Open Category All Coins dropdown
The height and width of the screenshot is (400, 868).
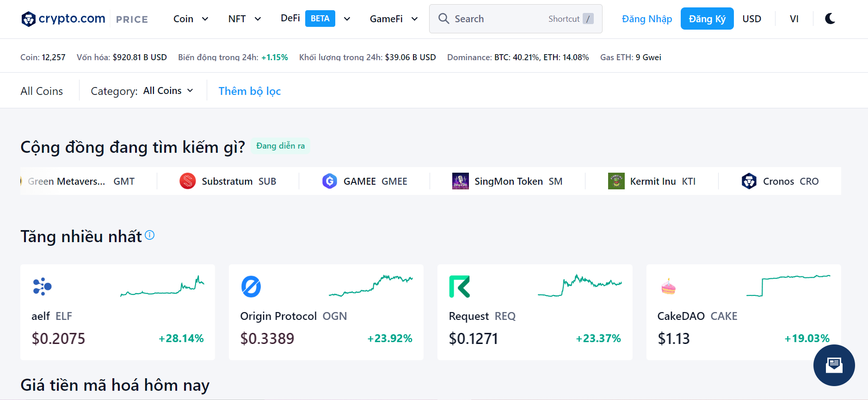pos(168,91)
